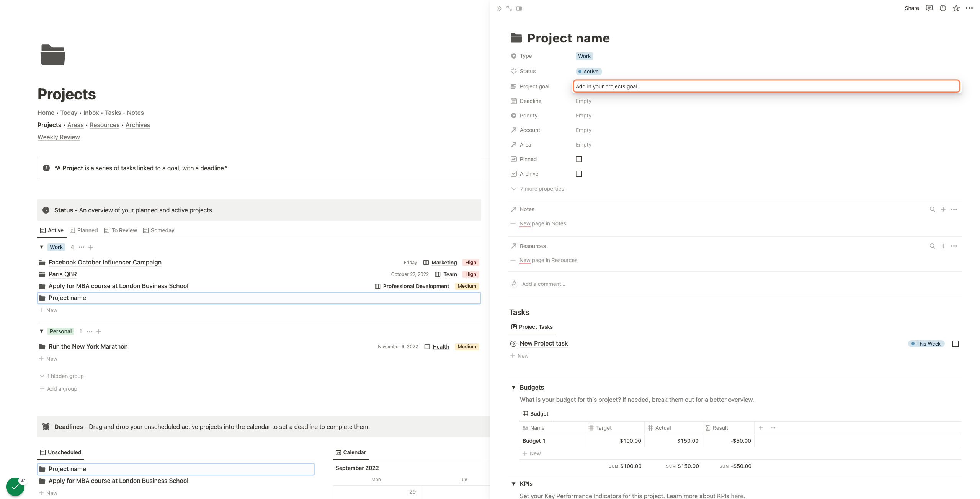This screenshot has width=980, height=499.
Task: Add a new item in the Resources section
Action: (x=943, y=246)
